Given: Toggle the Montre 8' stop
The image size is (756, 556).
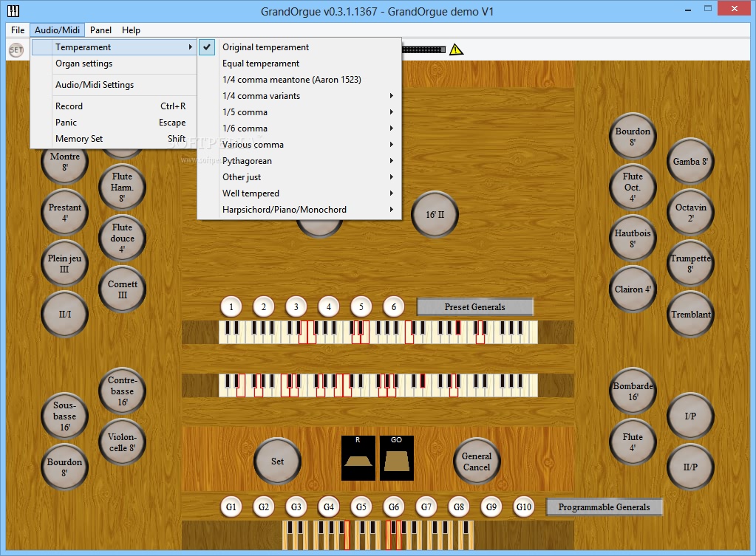Looking at the screenshot, I should tap(64, 162).
